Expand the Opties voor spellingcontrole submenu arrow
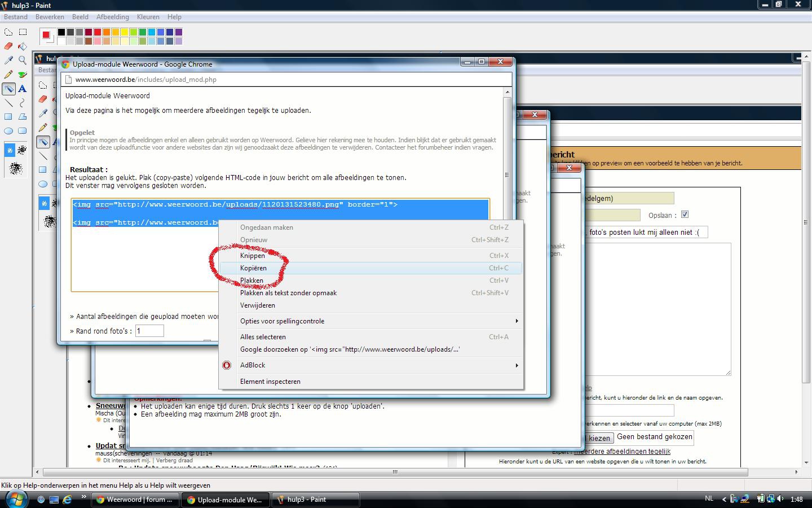 [x=516, y=321]
